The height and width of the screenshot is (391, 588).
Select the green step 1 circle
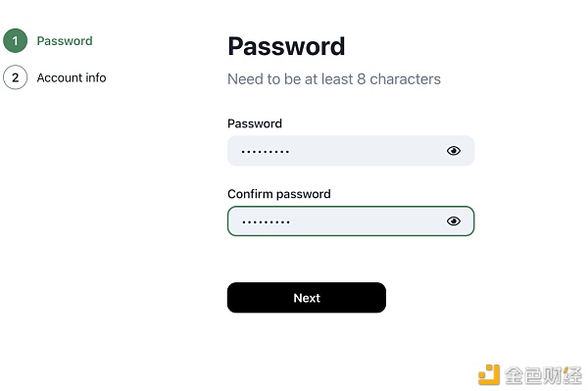click(x=15, y=40)
